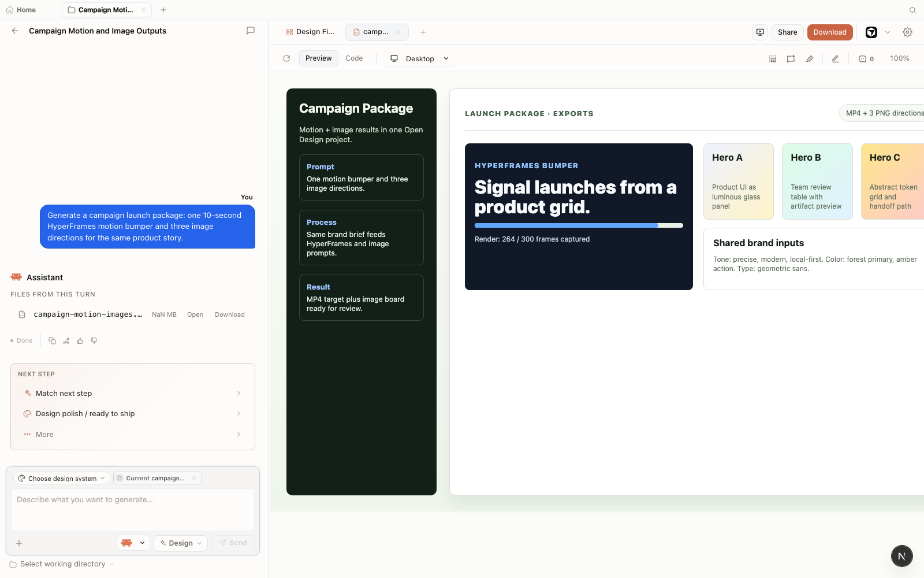
Task: Open the Desktop viewport dropdown
Action: click(x=420, y=58)
